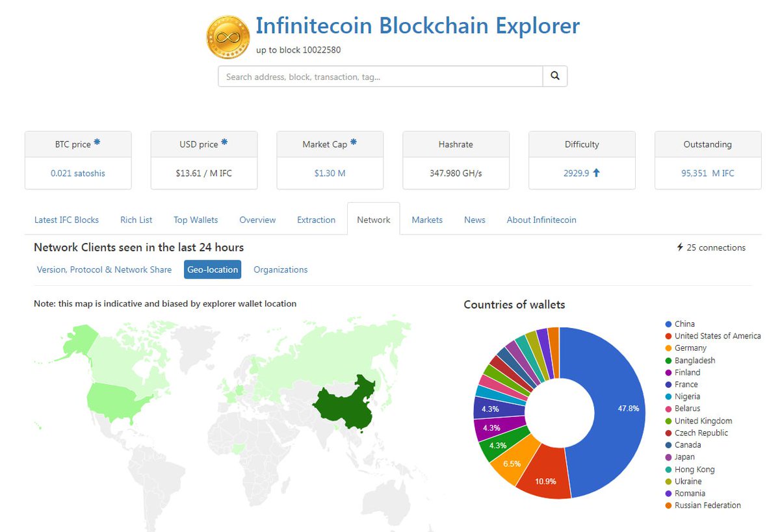This screenshot has width=780, height=532.
Task: Click the asterisk next to USD price
Action: point(224,142)
